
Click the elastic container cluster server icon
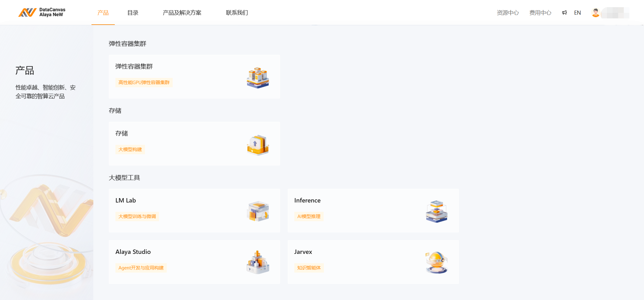pos(258,78)
